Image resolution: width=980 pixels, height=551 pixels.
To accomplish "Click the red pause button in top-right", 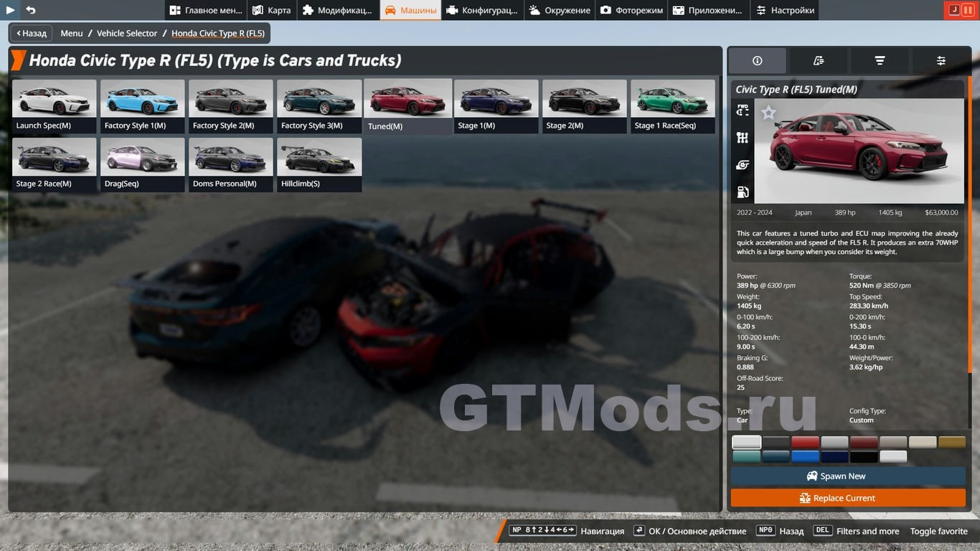I will pyautogui.click(x=968, y=10).
